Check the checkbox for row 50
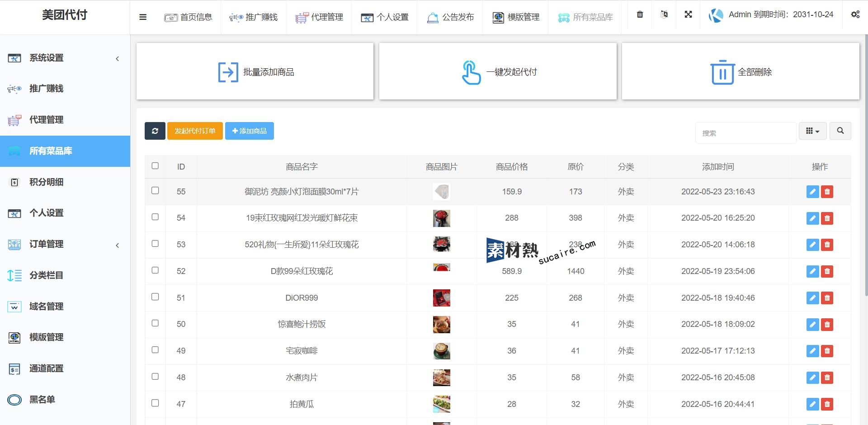The width and height of the screenshot is (868, 425). click(x=155, y=323)
